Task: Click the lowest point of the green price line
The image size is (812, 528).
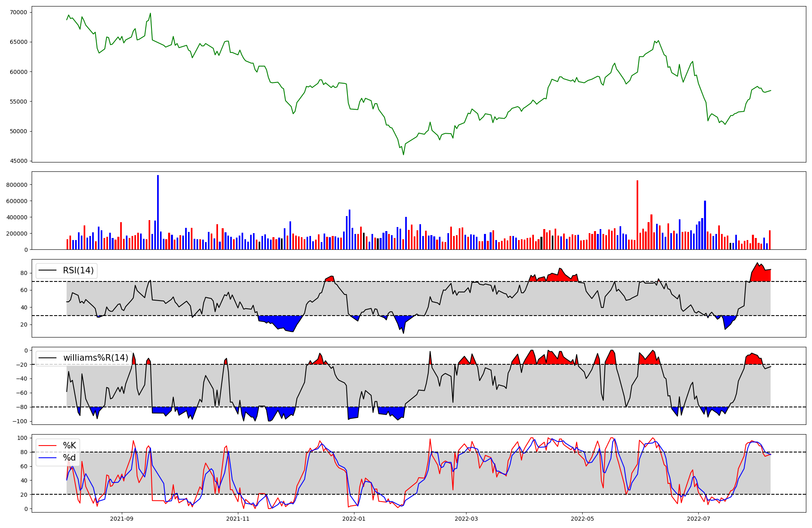Action: pos(403,154)
